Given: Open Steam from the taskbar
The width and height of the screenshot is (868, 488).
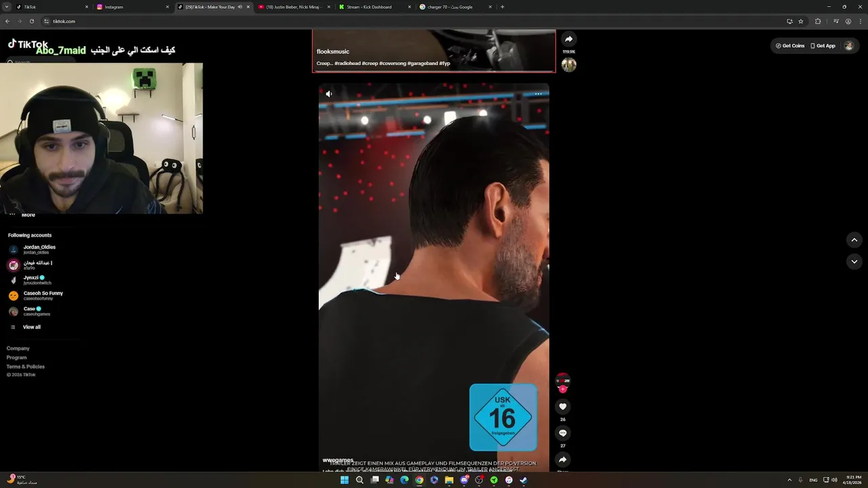Looking at the screenshot, I should click(x=524, y=480).
